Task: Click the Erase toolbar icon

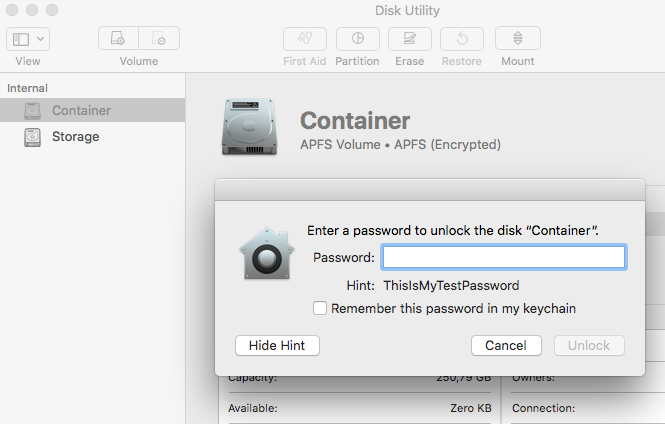Action: pos(409,39)
